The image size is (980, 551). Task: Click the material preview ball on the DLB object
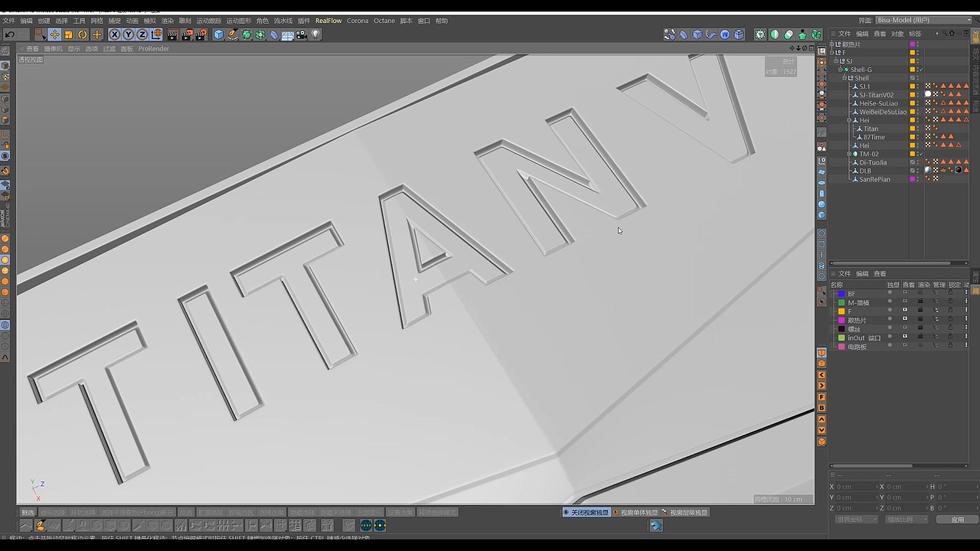coord(927,170)
